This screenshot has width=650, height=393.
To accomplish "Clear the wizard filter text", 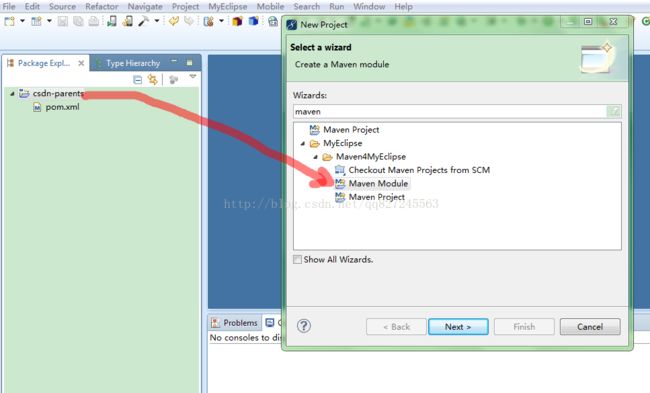I will coord(614,111).
